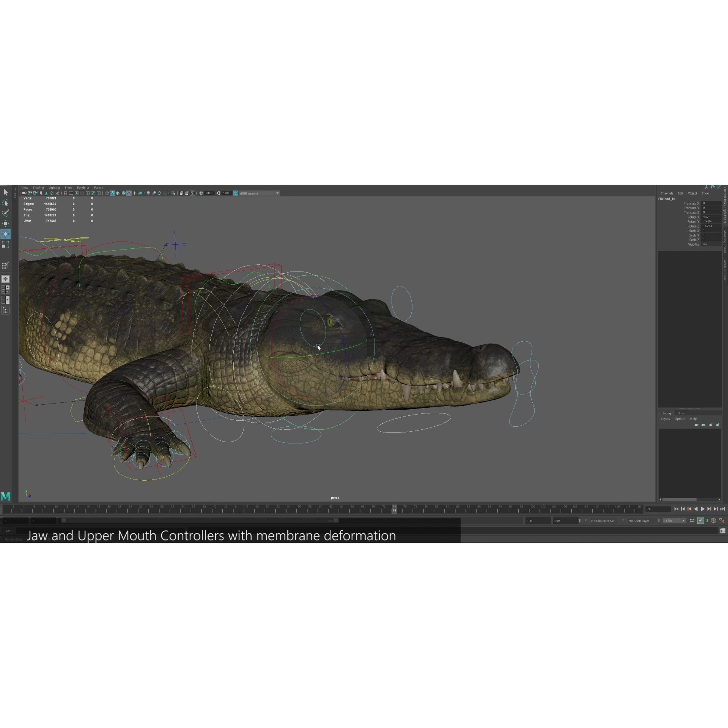Toggle cached playback icon
The height and width of the screenshot is (728, 728).
[700, 520]
